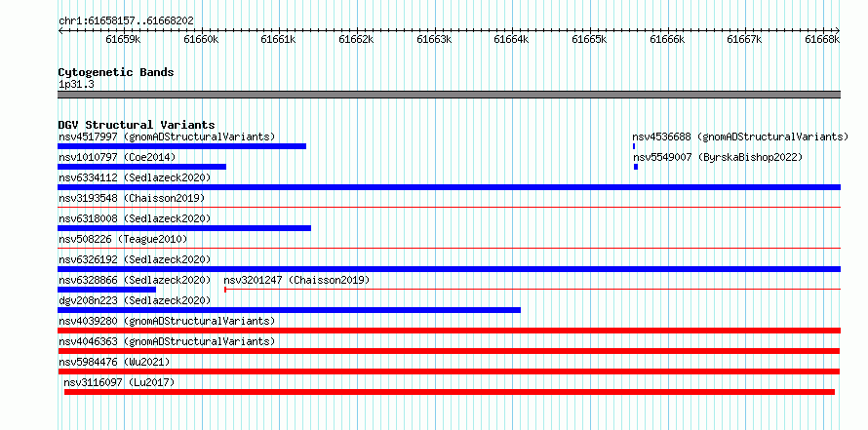Click the nsv6318008 (Sedlazeck2020) label
The width and height of the screenshot is (868, 430).
click(135, 218)
